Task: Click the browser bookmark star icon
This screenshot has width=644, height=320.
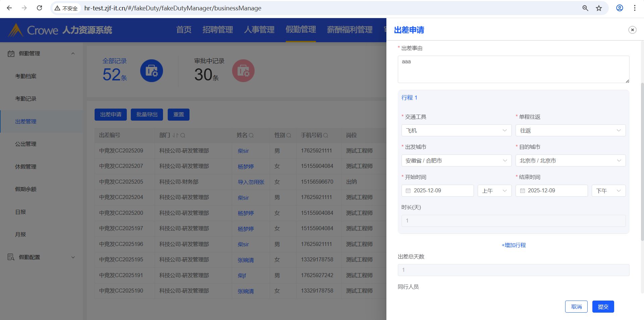Action: tap(599, 8)
